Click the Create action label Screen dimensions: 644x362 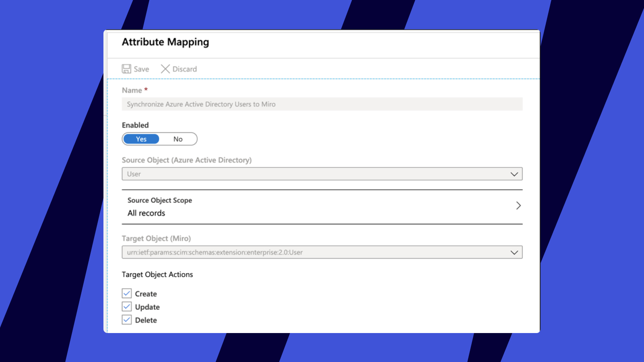coord(146,294)
